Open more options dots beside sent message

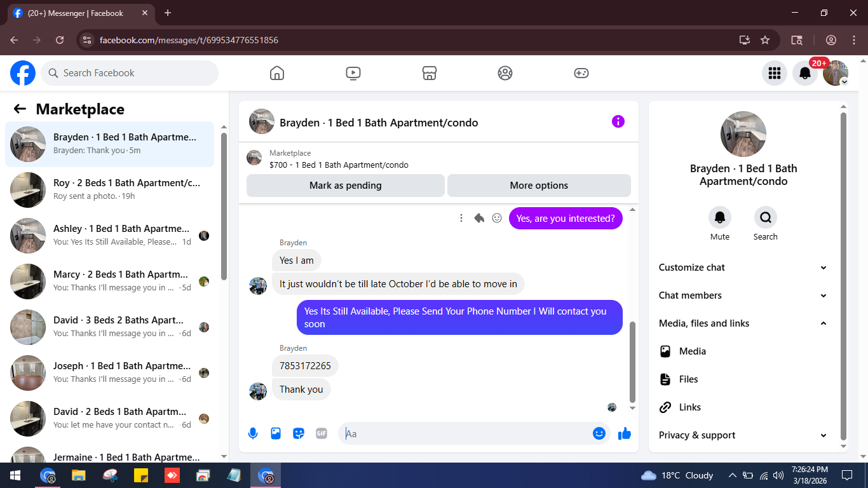point(461,218)
